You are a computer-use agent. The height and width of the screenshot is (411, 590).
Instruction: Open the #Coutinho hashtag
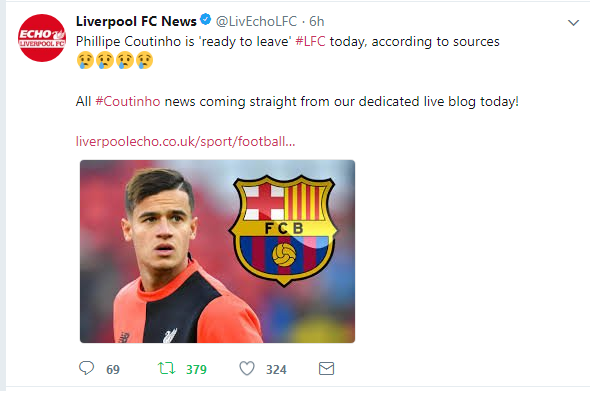click(x=128, y=102)
